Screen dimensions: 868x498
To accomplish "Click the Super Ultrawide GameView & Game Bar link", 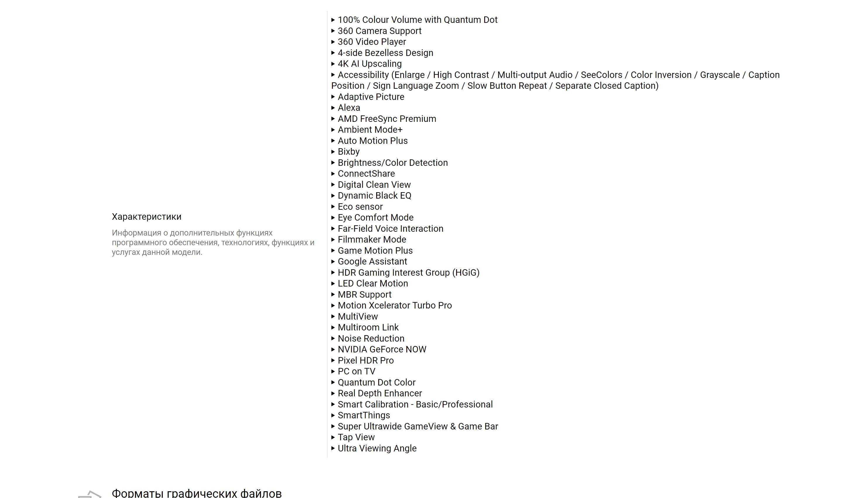I will pos(418,427).
